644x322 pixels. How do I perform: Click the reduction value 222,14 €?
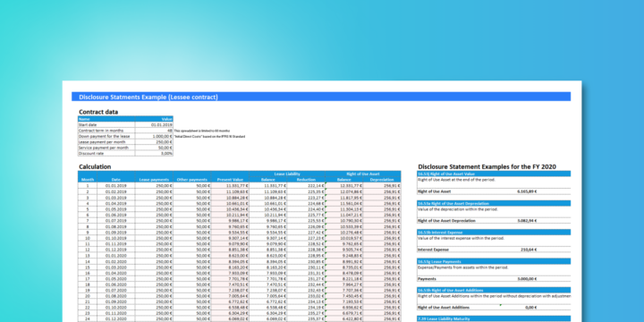tap(306, 186)
